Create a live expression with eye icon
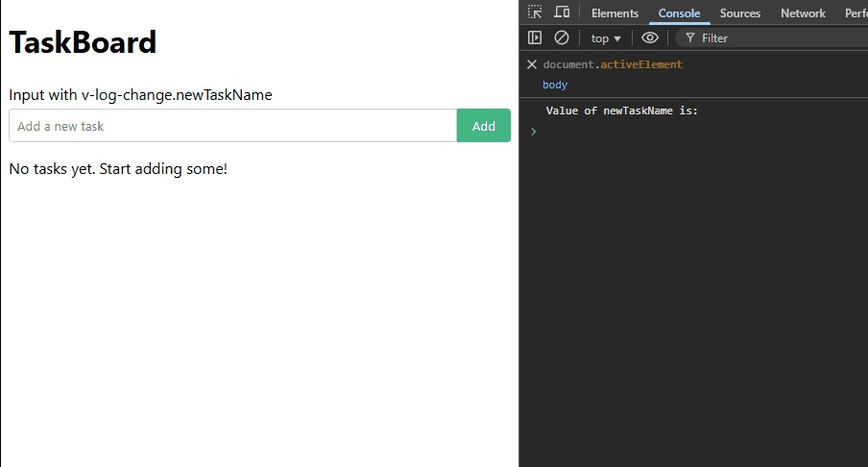 pos(650,37)
